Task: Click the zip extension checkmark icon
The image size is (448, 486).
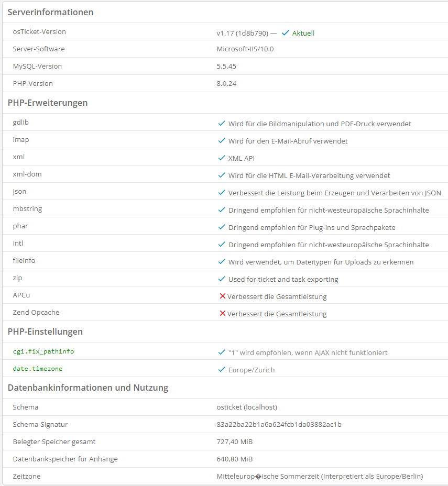Action: pos(222,279)
